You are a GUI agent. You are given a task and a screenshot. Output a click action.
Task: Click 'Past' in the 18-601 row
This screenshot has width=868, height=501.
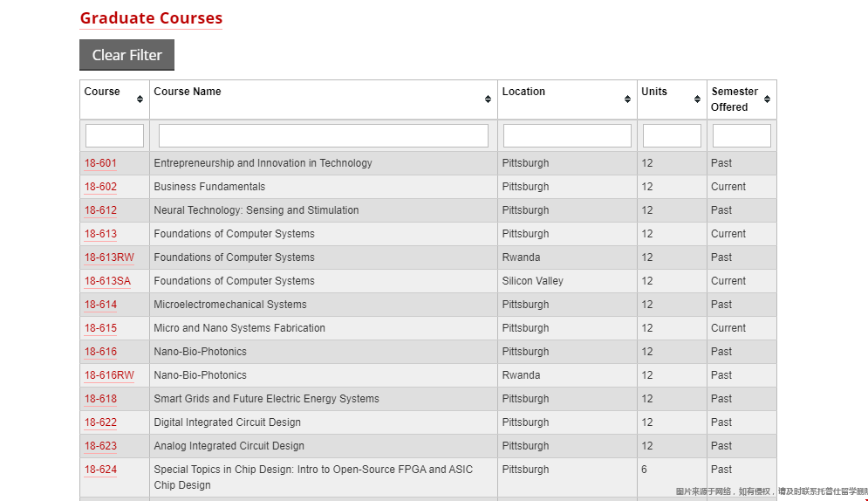(x=721, y=163)
